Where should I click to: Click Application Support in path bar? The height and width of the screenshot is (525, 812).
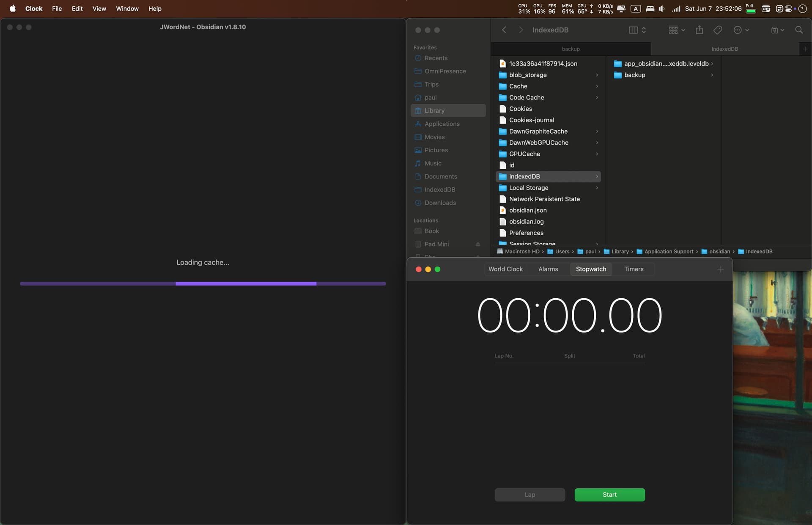click(665, 251)
